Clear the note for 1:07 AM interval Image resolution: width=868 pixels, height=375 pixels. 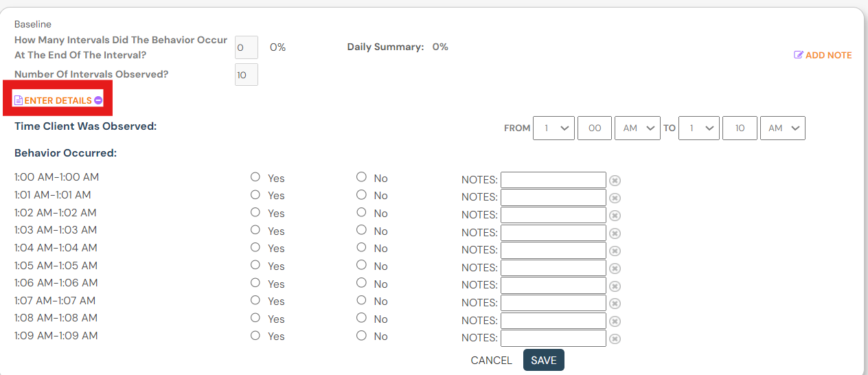(615, 304)
